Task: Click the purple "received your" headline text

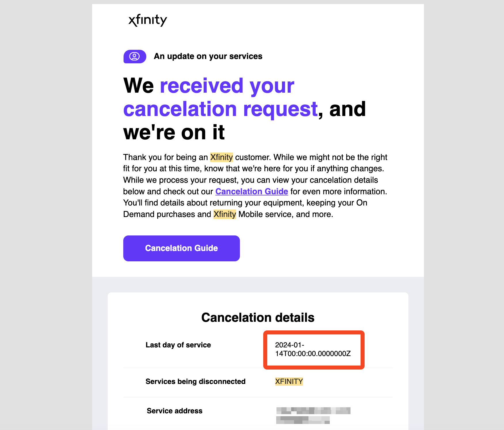Action: point(227,86)
